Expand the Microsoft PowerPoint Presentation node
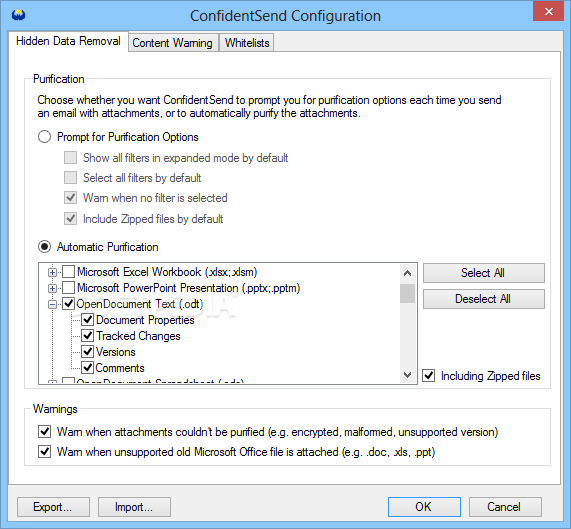571x529 pixels. point(52,288)
